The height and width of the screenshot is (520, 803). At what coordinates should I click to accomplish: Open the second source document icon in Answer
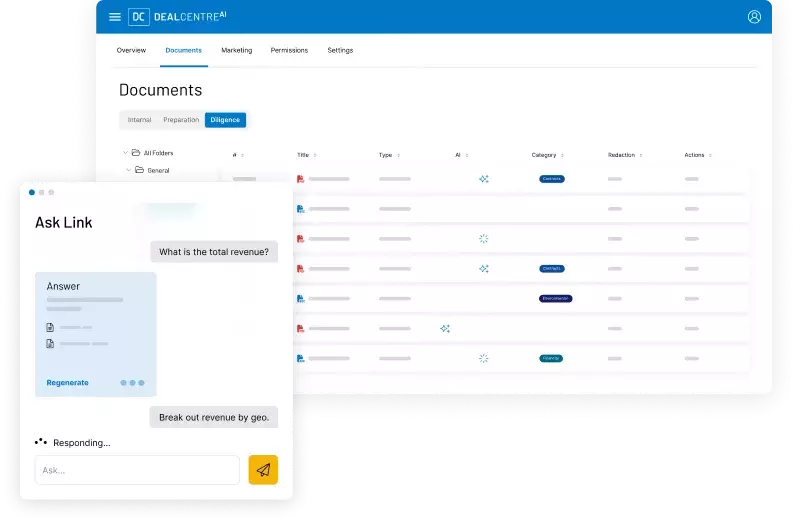pyautogui.click(x=50, y=344)
